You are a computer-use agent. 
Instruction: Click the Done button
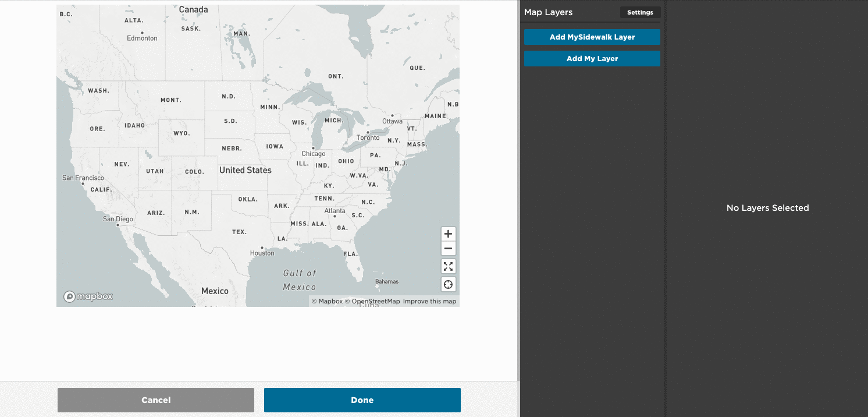[x=362, y=400]
